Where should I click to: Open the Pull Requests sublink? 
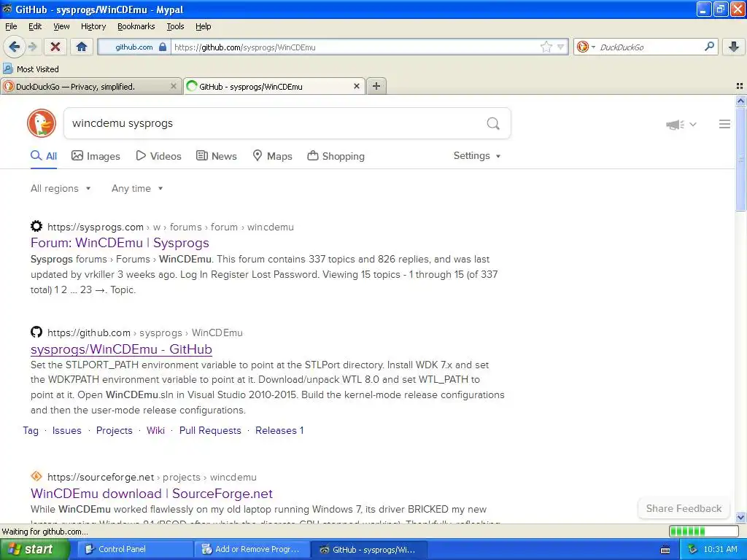[210, 430]
